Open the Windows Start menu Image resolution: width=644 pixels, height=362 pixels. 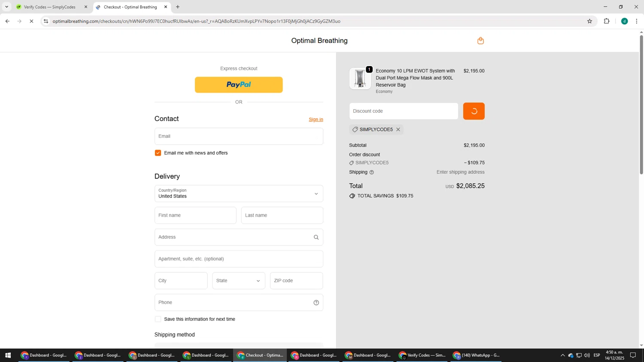coord(7,355)
